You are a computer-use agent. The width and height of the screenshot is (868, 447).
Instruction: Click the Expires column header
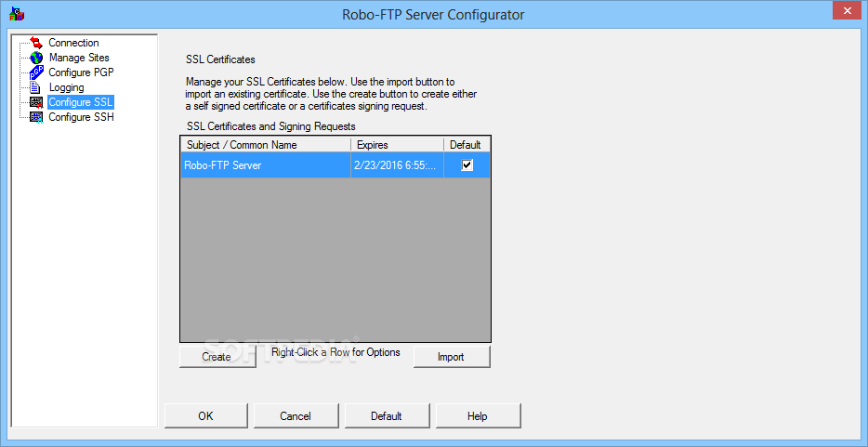(x=397, y=145)
